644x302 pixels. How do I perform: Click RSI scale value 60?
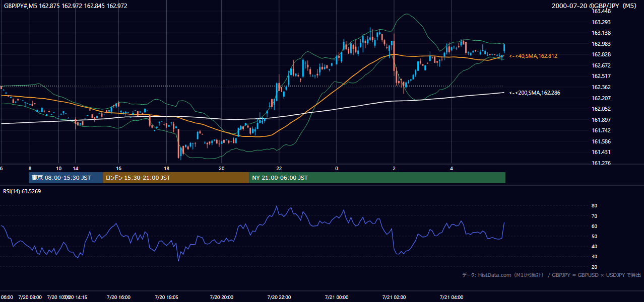pyautogui.click(x=594, y=226)
